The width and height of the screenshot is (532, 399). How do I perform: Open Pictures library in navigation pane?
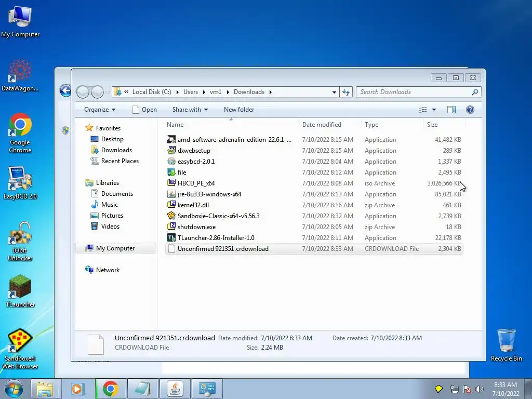tap(107, 216)
